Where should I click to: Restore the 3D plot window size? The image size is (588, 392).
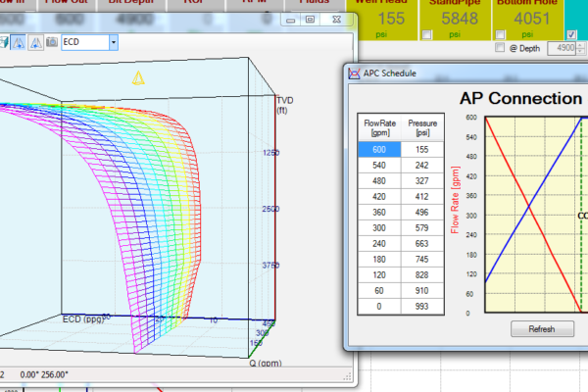[310, 20]
